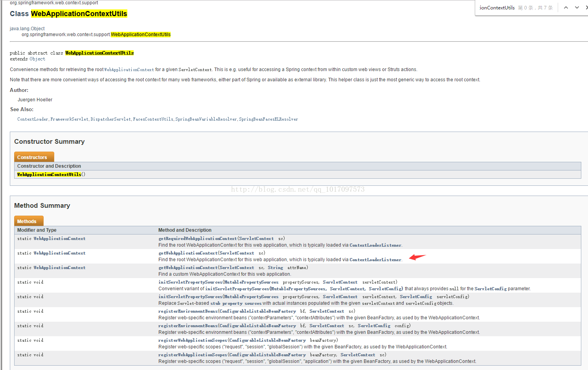Open initServletPropertySources method with two parameters

pos(190,282)
